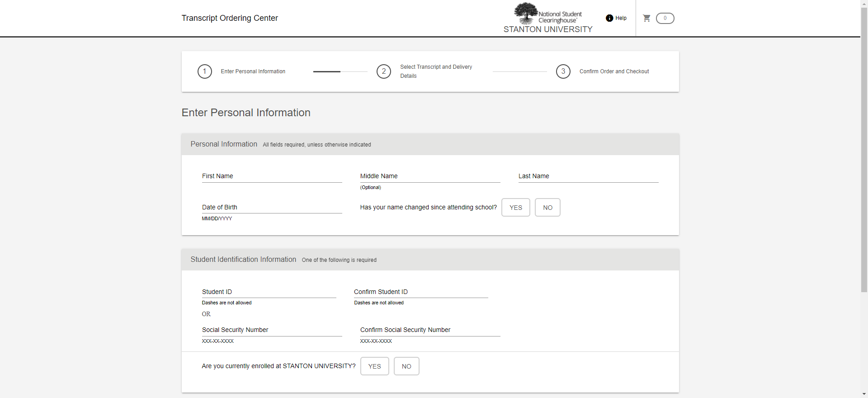Click the Help info icon
The height and width of the screenshot is (398, 868).
pos(609,18)
